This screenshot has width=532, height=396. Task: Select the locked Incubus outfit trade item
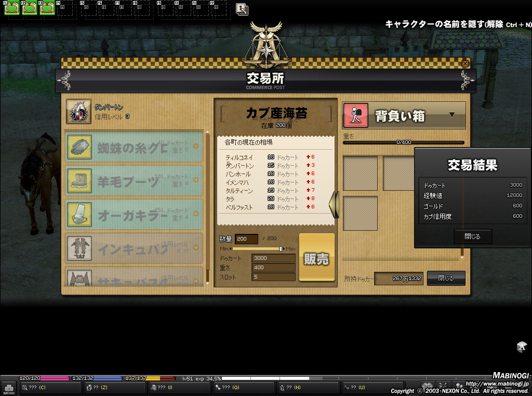pyautogui.click(x=134, y=248)
